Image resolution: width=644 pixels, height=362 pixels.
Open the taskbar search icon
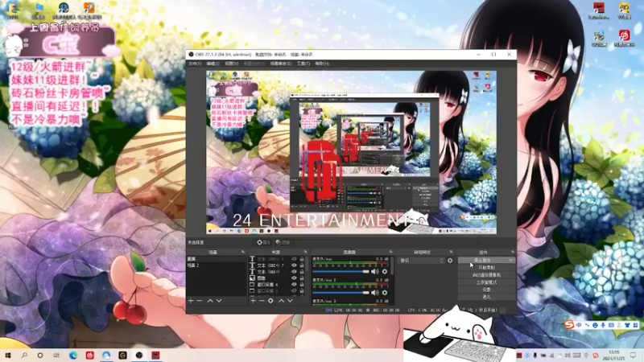pos(24,355)
